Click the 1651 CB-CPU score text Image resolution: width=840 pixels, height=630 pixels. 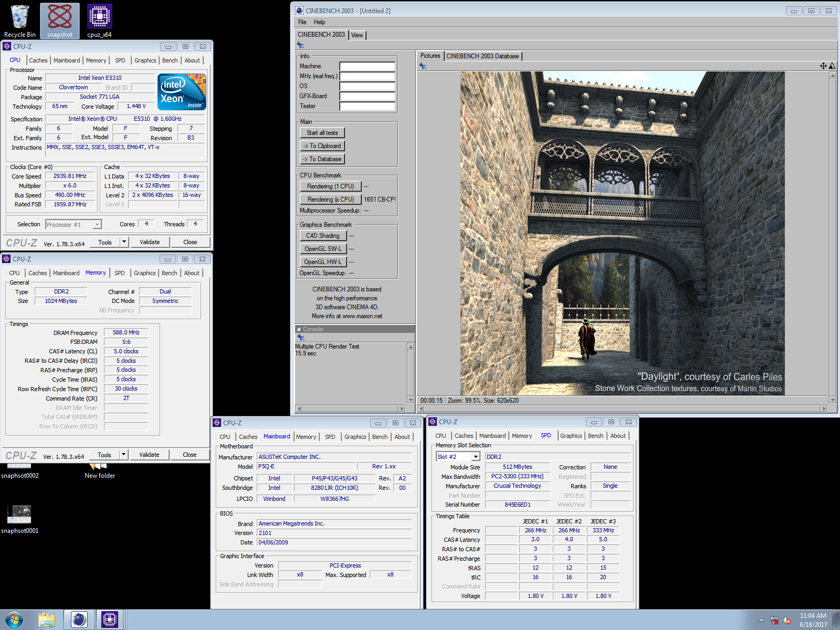379,199
